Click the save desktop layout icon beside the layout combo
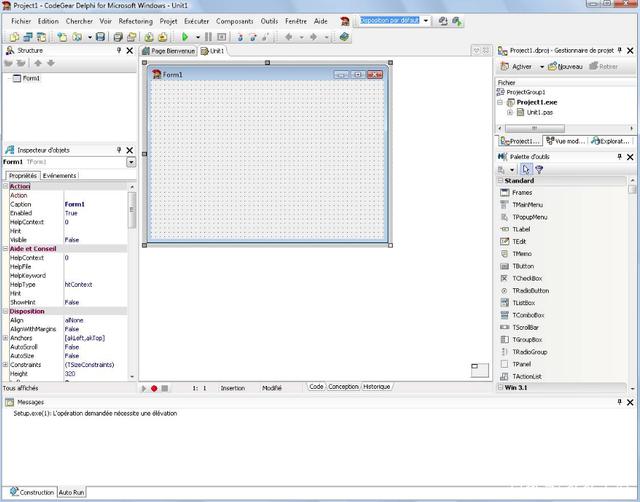The height and width of the screenshot is (502, 640). coord(443,21)
